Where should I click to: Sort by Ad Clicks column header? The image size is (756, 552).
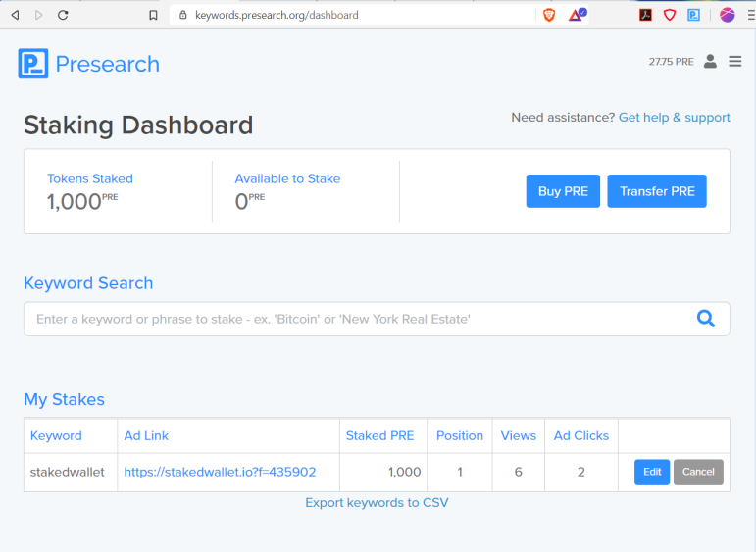point(581,435)
